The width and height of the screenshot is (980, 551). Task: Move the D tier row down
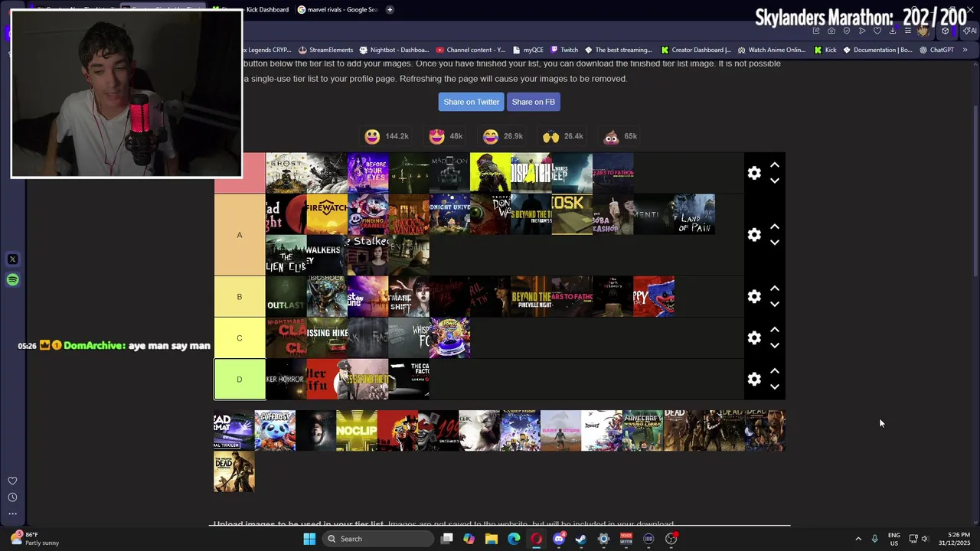coord(775,387)
